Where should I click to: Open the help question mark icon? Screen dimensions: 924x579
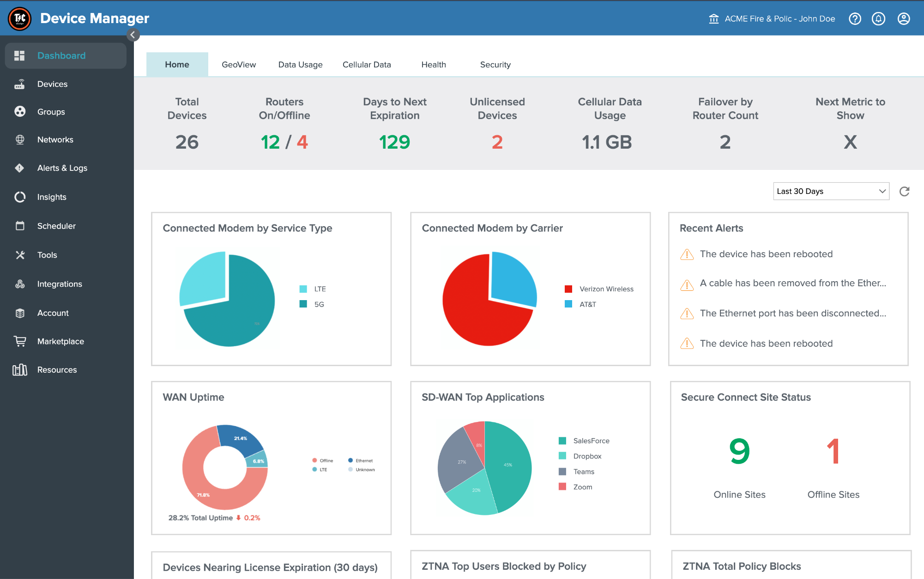(855, 19)
